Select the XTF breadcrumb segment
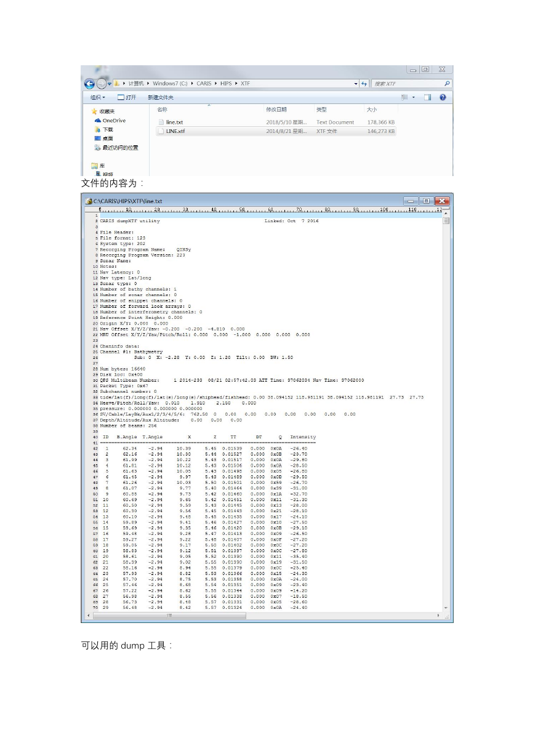This screenshot has height=756, width=535. point(245,84)
